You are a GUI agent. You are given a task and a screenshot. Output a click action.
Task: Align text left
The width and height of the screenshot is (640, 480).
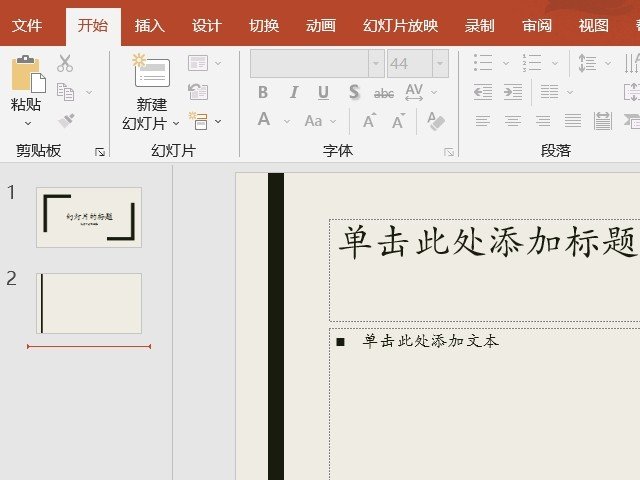pos(483,121)
